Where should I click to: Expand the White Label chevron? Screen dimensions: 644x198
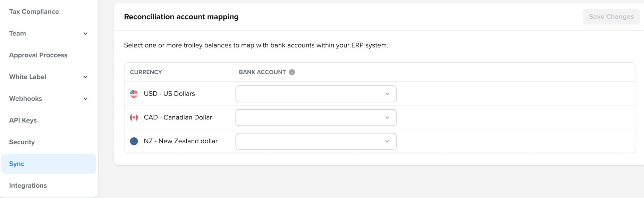(85, 77)
